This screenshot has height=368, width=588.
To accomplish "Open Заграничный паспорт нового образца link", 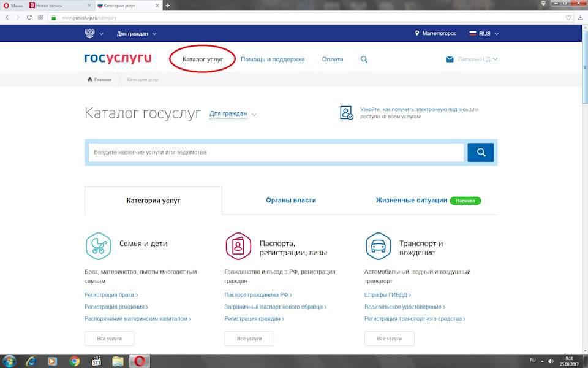I will pyautogui.click(x=276, y=307).
